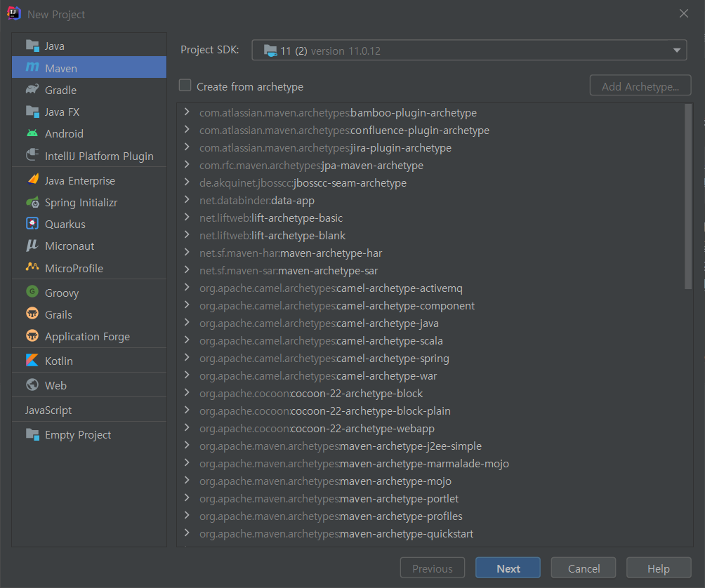705x588 pixels.
Task: Select the Quarkus icon
Action: [x=32, y=224]
